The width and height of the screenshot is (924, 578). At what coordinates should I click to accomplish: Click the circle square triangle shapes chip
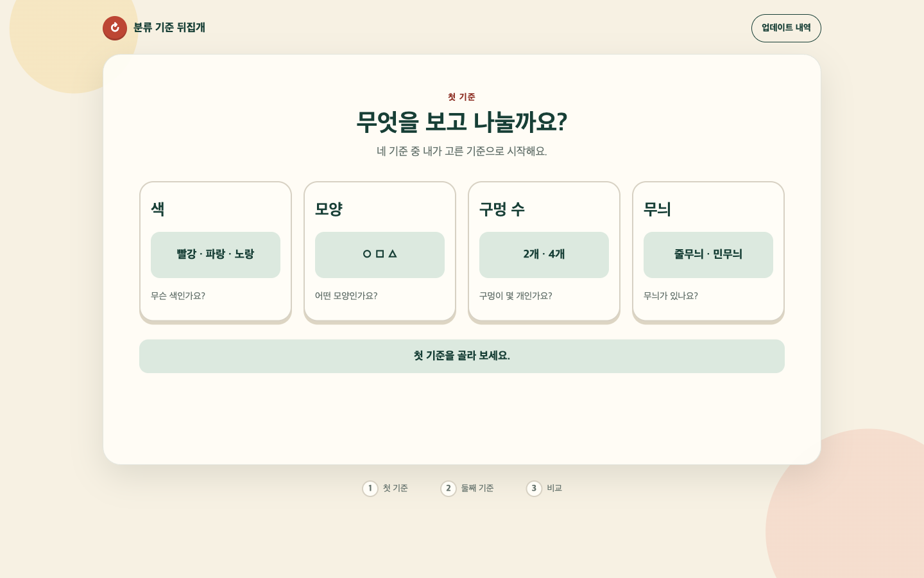coord(380,255)
